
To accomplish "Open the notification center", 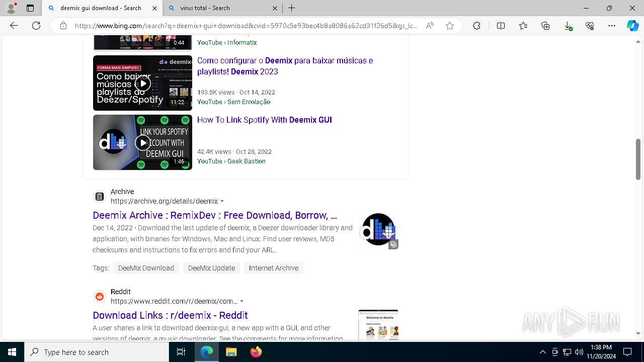I will point(627,352).
